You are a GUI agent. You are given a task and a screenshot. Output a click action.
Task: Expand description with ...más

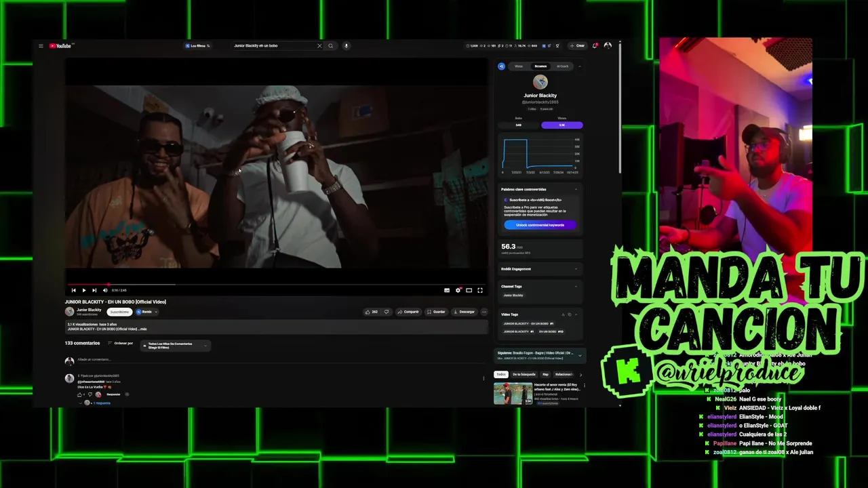142,329
